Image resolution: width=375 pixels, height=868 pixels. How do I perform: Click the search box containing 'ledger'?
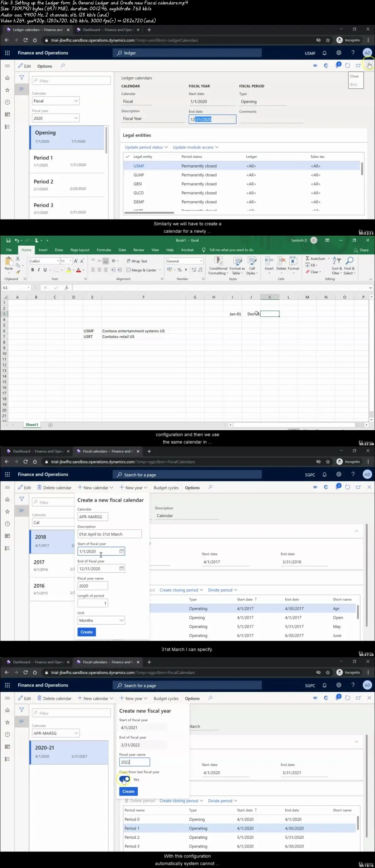pyautogui.click(x=187, y=53)
